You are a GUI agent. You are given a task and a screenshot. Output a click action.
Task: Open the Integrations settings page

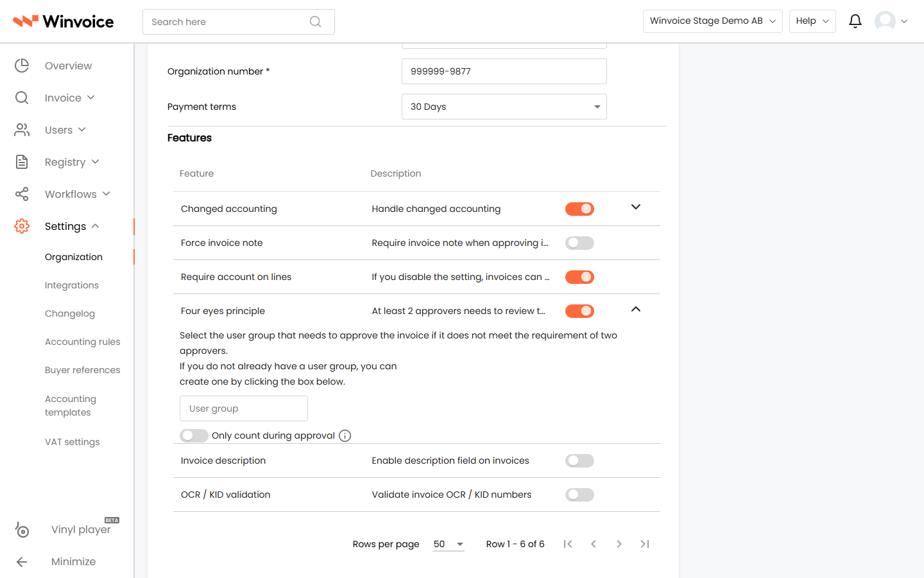72,285
